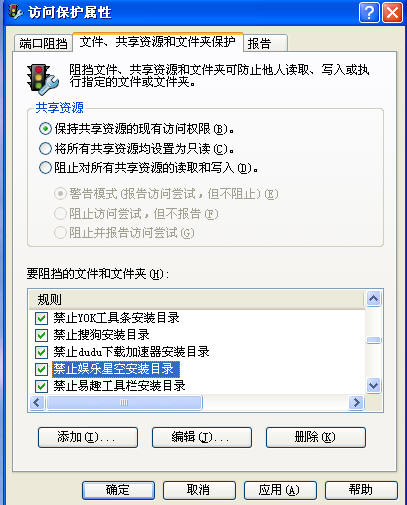407x505 pixels.
Task: Select the 禁止易趣工具栏安装目录 rule row
Action: click(119, 386)
